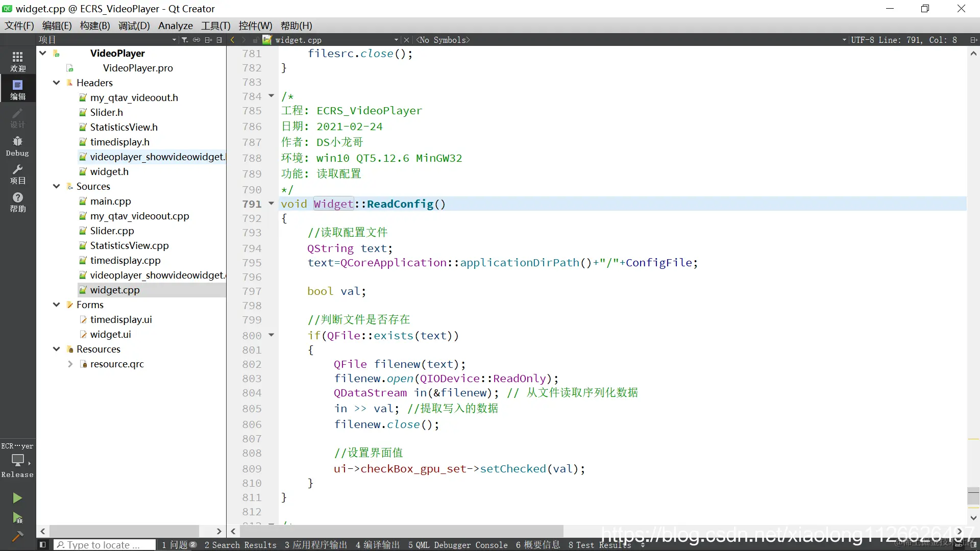Switch to Debug mode in sidebar

(17, 146)
